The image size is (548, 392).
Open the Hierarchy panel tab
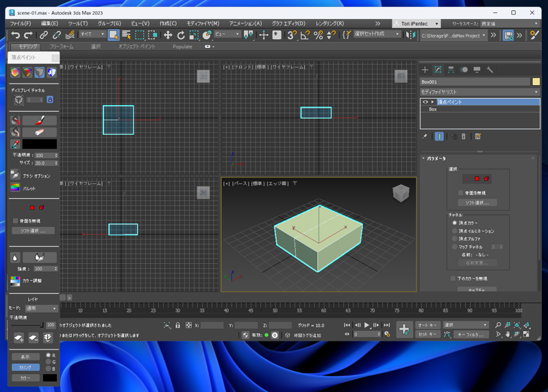(x=451, y=70)
